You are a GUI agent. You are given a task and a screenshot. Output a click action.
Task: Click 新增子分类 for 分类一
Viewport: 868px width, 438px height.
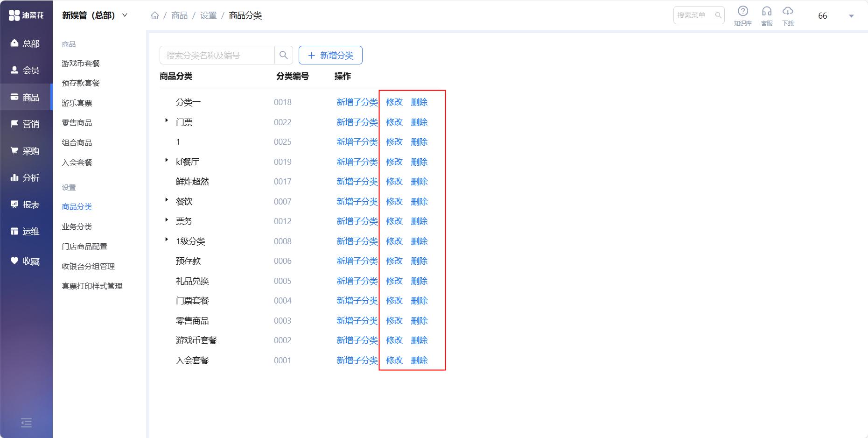[x=357, y=102]
